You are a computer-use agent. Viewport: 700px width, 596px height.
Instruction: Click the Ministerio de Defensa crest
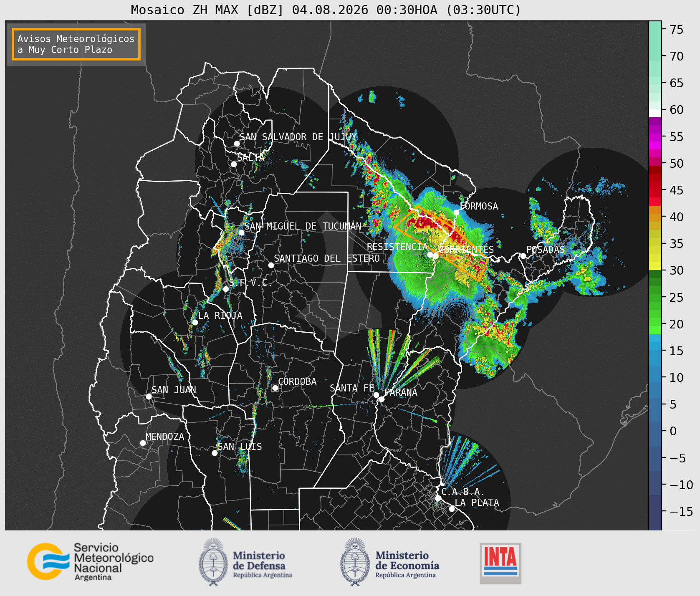point(213,562)
